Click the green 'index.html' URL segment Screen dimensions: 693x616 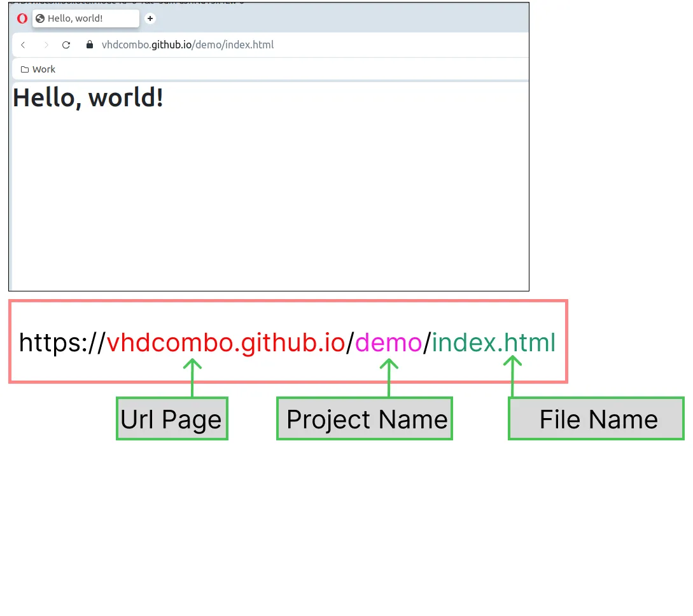(x=494, y=342)
